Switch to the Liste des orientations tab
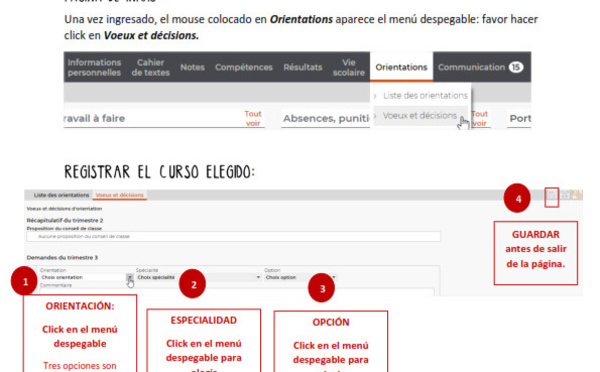Image resolution: width=600 pixels, height=372 pixels. [61, 195]
